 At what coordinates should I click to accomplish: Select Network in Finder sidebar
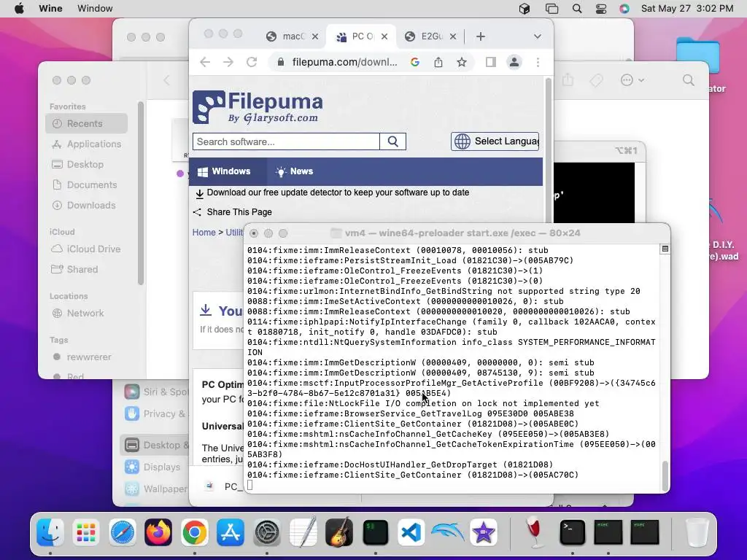[86, 314]
